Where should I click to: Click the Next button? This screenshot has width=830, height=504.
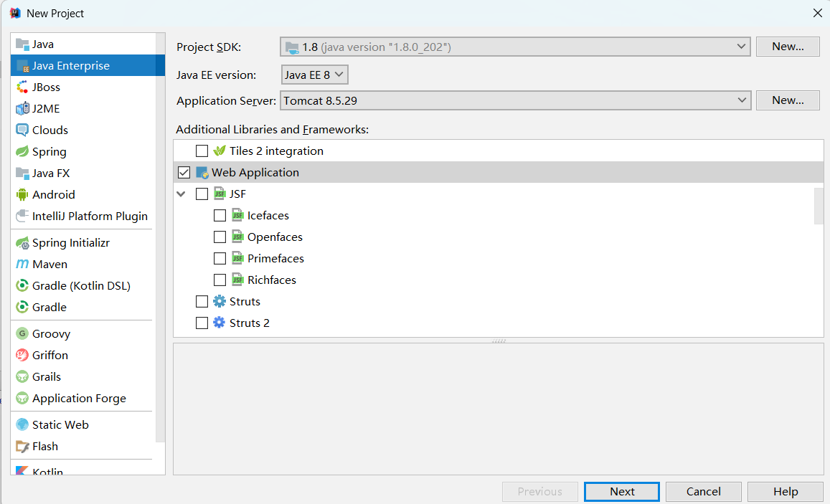coord(622,492)
